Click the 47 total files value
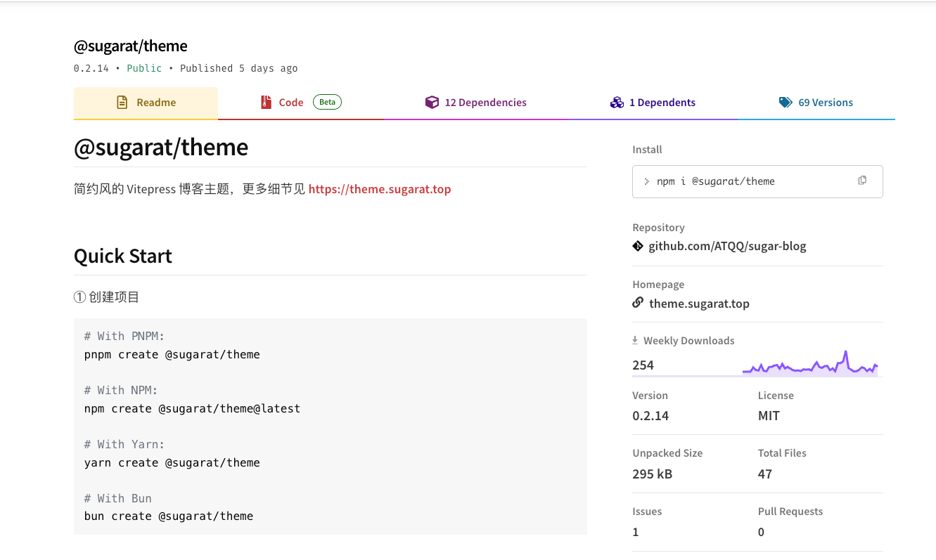Image resolution: width=936 pixels, height=560 pixels. [765, 474]
